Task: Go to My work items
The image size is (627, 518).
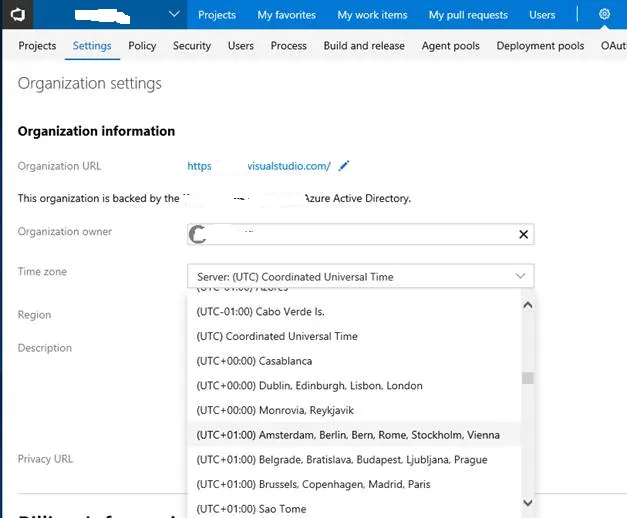Action: click(372, 15)
